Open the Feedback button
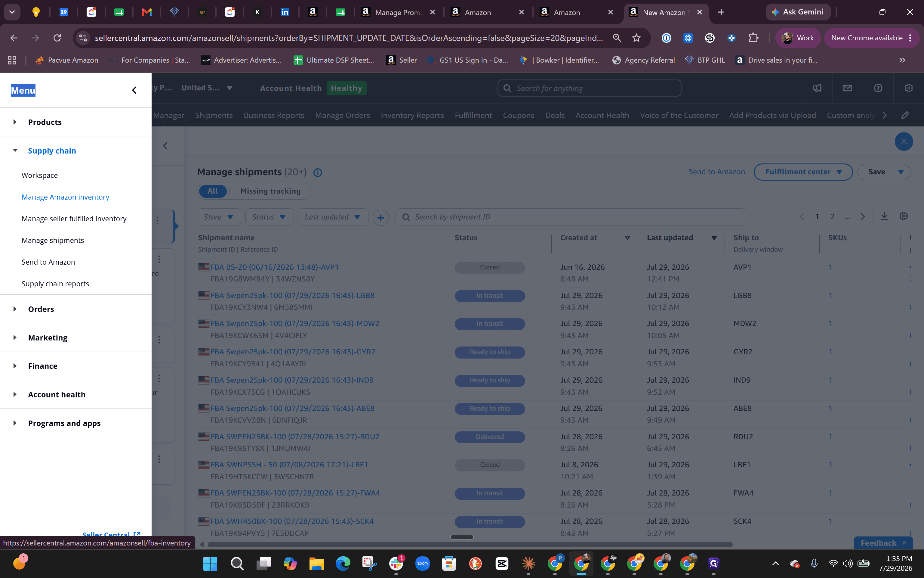The image size is (924, 578). (x=878, y=543)
